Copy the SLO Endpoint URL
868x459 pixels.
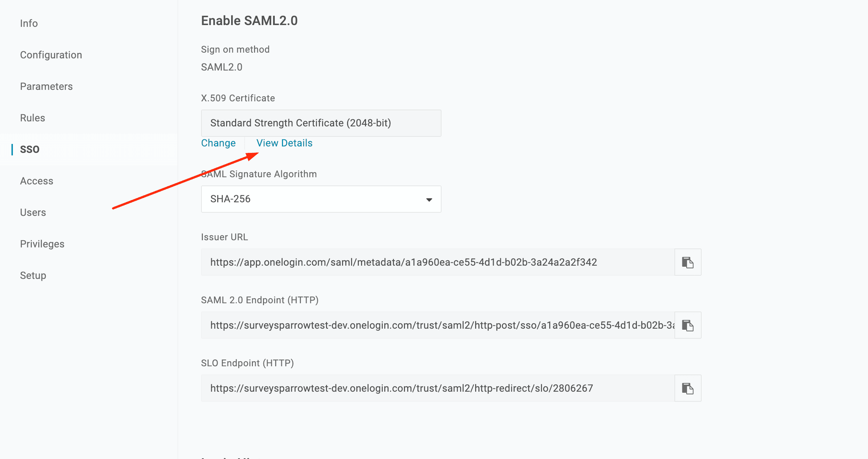click(688, 388)
